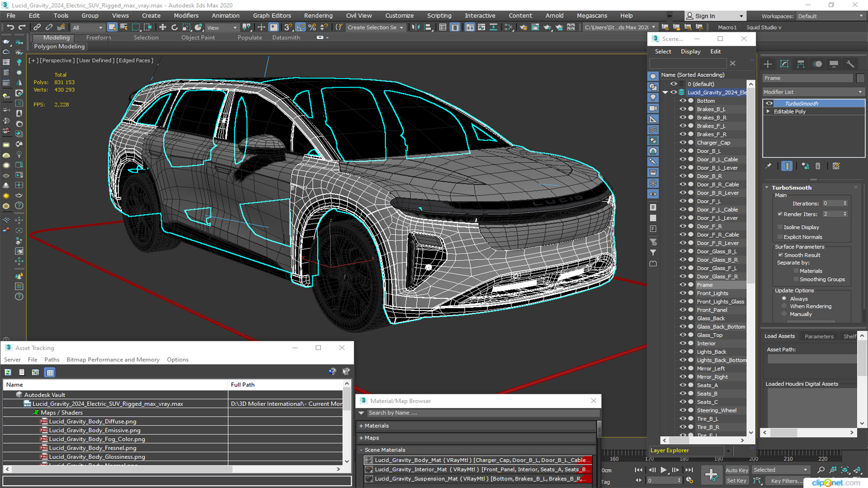This screenshot has width=868, height=488.
Task: Remove modifier with the trash icon
Action: point(818,166)
